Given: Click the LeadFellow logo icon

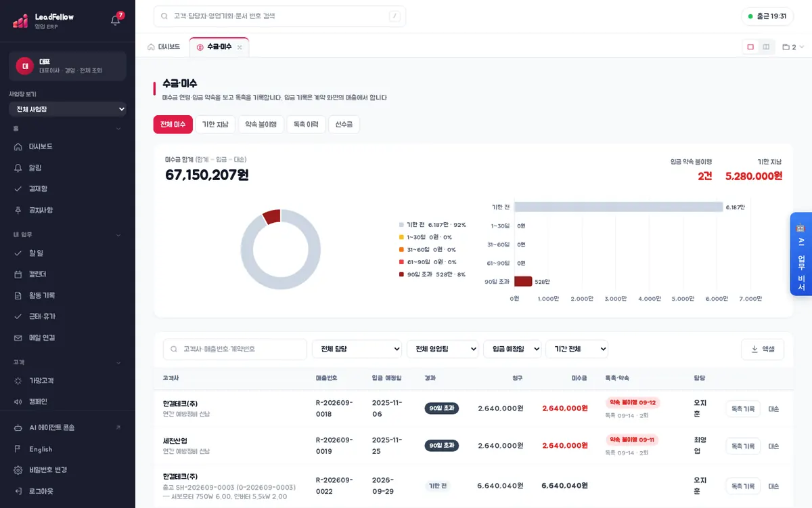Looking at the screenshot, I should click(x=20, y=21).
